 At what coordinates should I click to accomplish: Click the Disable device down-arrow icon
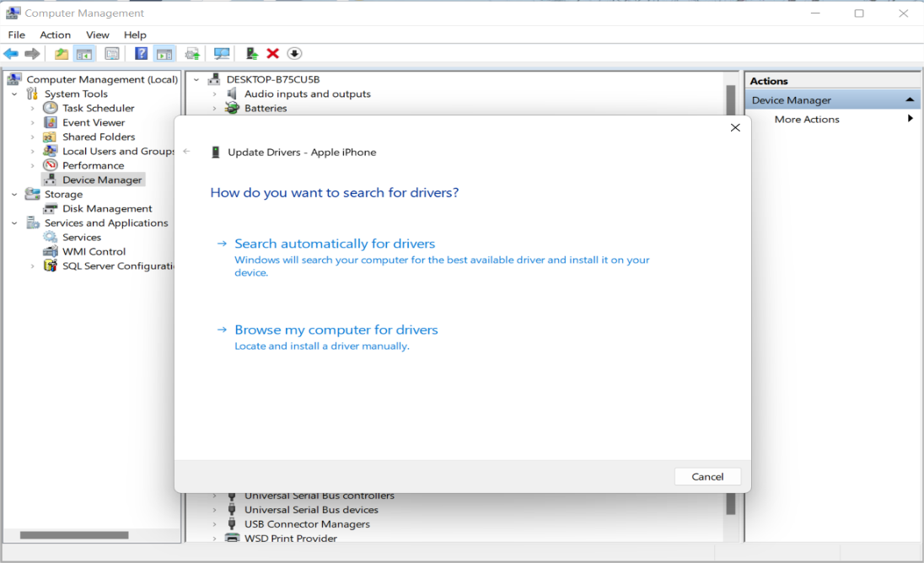294,54
